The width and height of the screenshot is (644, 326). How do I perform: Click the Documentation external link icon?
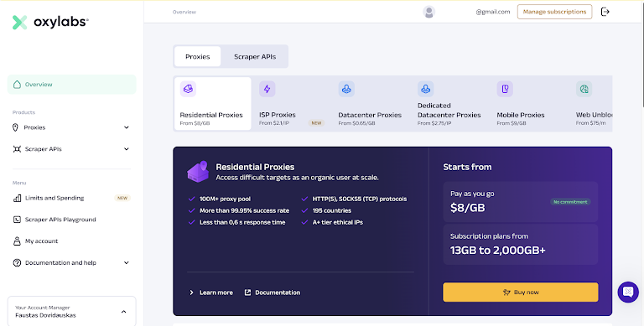click(247, 292)
